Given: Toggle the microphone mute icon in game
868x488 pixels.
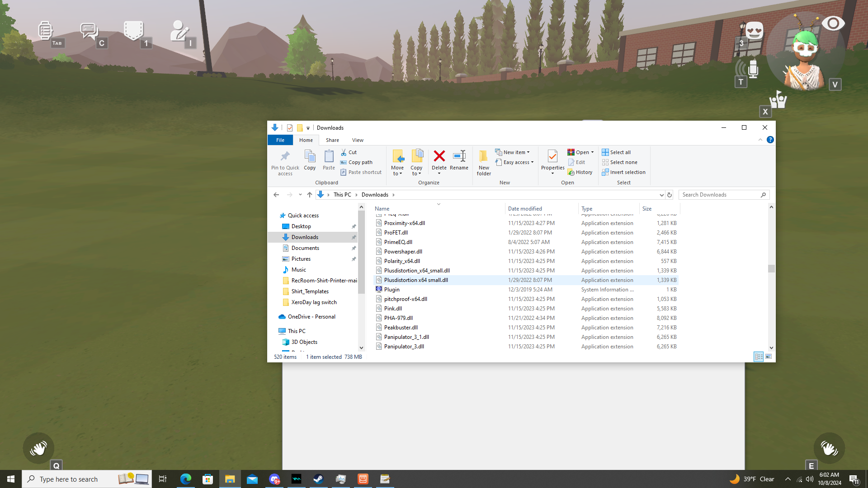Looking at the screenshot, I should point(753,69).
